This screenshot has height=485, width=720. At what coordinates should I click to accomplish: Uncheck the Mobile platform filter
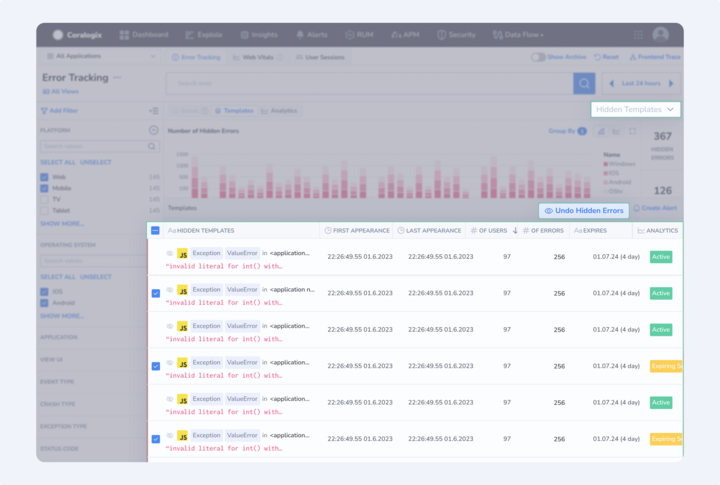[x=44, y=188]
